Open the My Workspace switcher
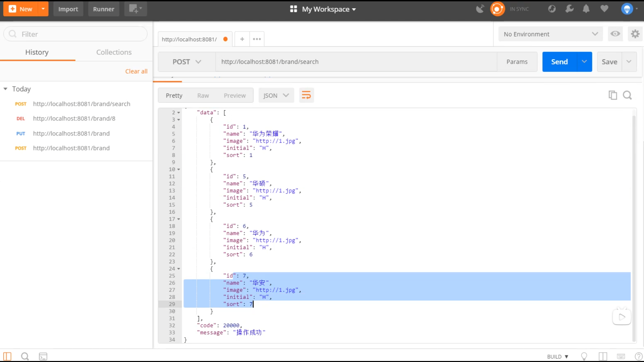The image size is (644, 362). pos(323,9)
